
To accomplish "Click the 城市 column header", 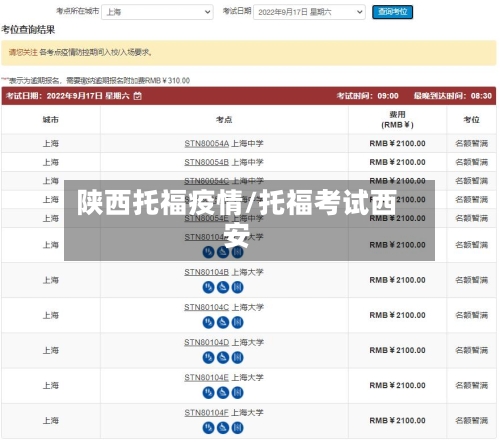I will click(51, 120).
